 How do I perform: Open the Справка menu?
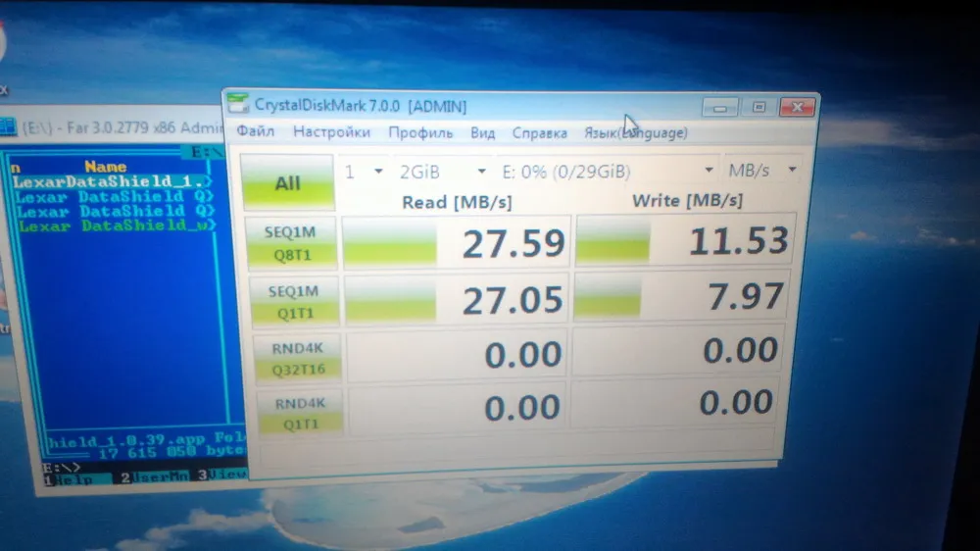click(539, 133)
